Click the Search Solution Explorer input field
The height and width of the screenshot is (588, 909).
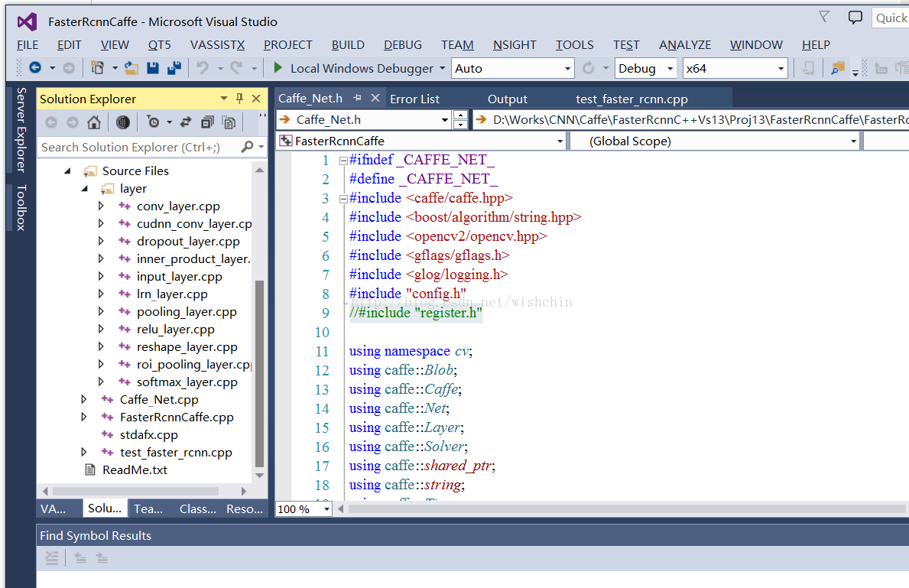click(x=139, y=147)
